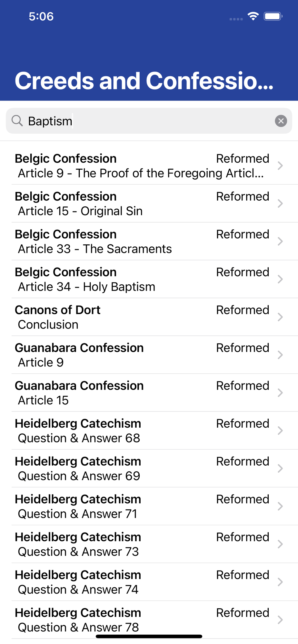The height and width of the screenshot is (644, 298).
Task: Clear the search field text
Action: tap(281, 121)
